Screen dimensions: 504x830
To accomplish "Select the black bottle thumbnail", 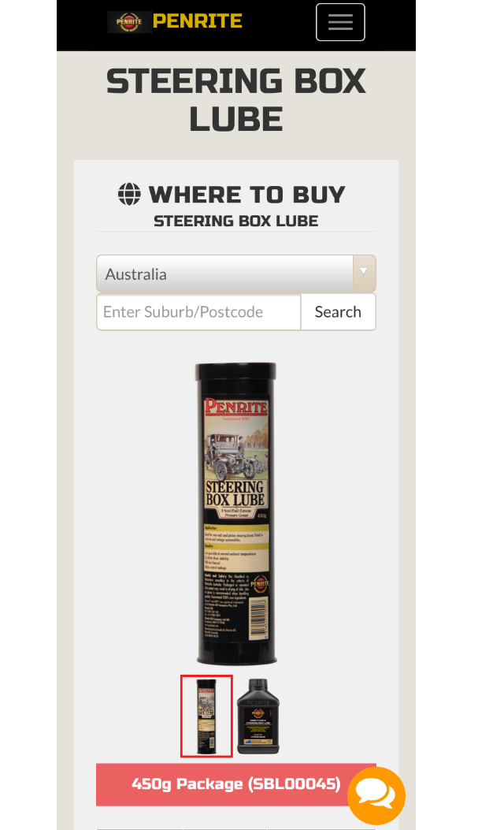I will [258, 716].
